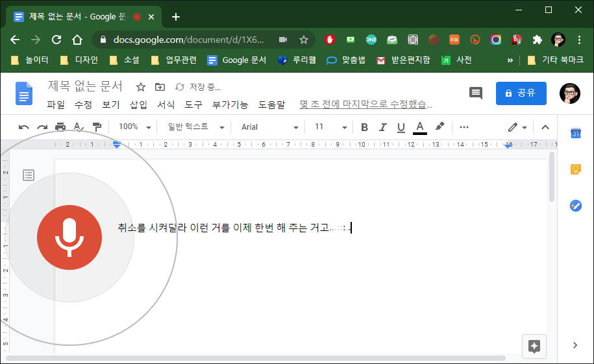Screen dimensions: 594x364
Task: Show the document outline icon
Action: coord(29,175)
